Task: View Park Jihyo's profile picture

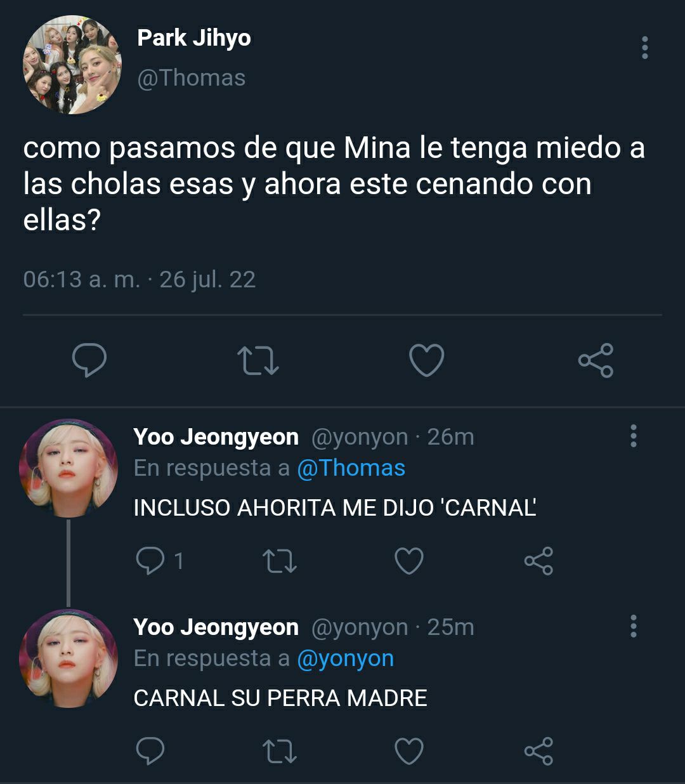Action: click(x=72, y=65)
